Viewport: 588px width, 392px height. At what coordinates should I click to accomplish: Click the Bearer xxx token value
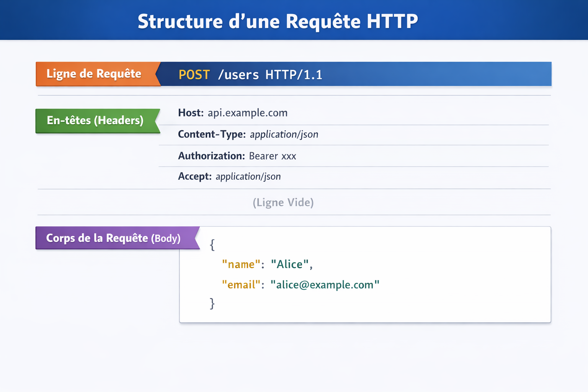pyautogui.click(x=273, y=156)
